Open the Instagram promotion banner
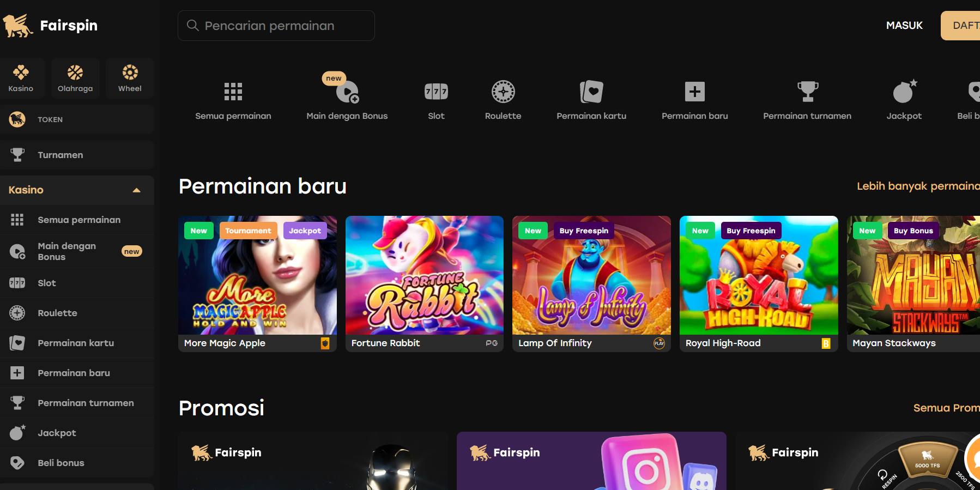This screenshot has width=980, height=490. coord(591,461)
